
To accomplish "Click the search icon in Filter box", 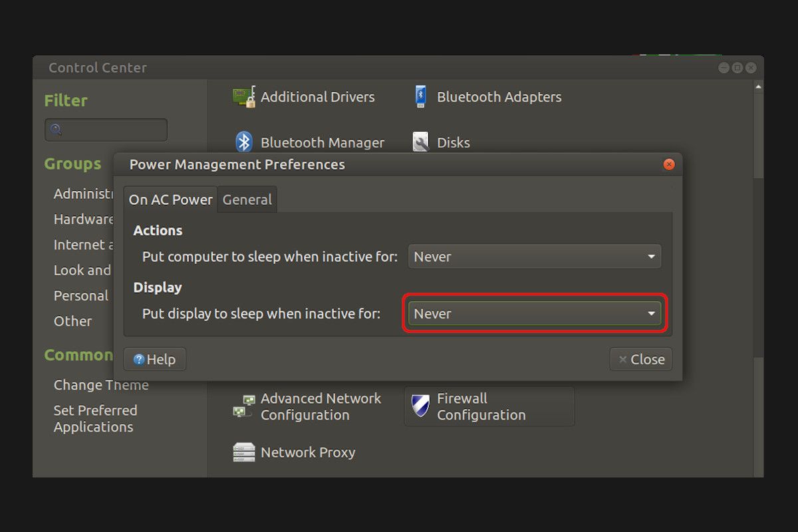I will pos(57,130).
